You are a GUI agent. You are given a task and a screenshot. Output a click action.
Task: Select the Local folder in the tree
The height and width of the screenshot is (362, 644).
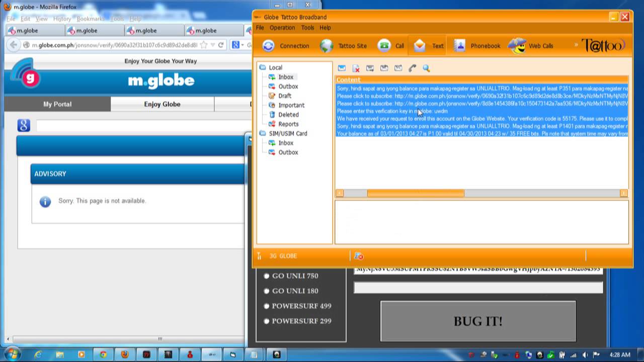[x=271, y=67]
